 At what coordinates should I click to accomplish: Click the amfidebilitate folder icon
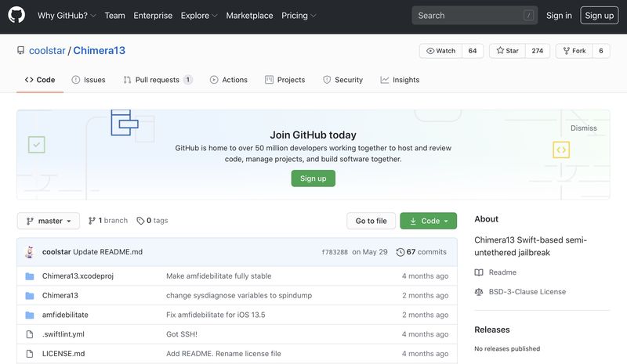coord(30,315)
